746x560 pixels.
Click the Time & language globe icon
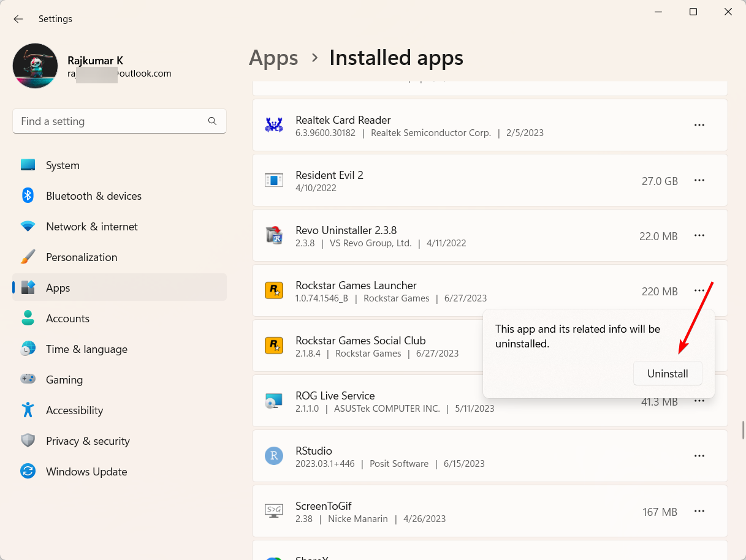(28, 349)
